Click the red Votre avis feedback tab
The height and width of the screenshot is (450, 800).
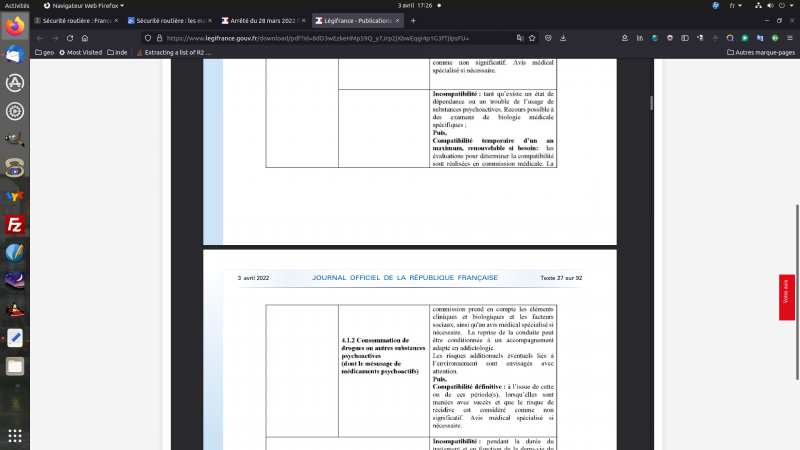pos(787,297)
